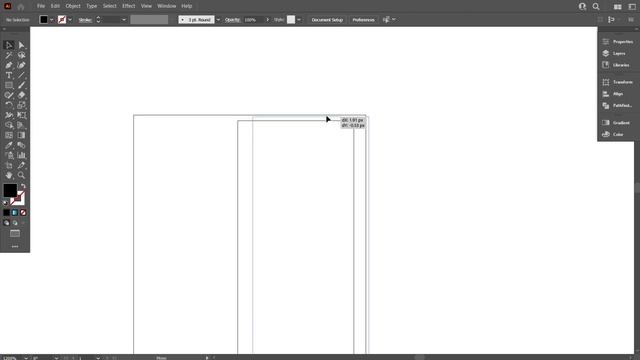Image resolution: width=640 pixels, height=360 pixels.
Task: Select the Zoom tool
Action: point(21,175)
